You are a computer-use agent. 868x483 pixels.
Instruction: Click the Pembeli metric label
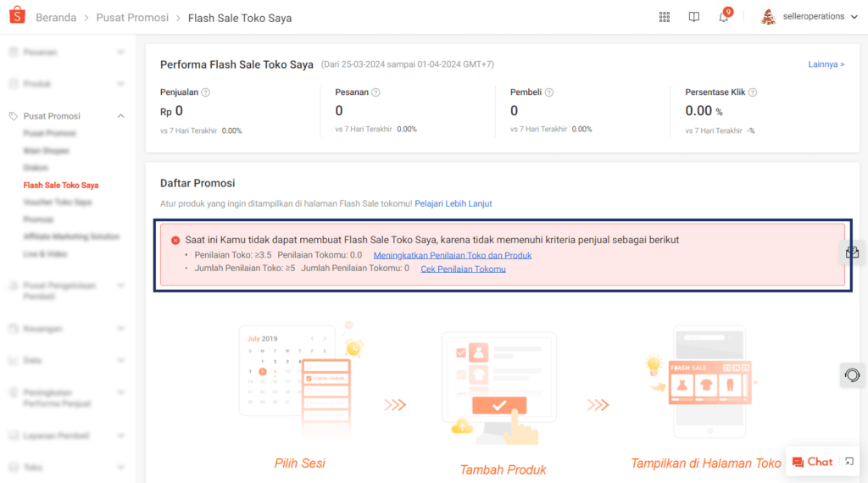[x=526, y=92]
